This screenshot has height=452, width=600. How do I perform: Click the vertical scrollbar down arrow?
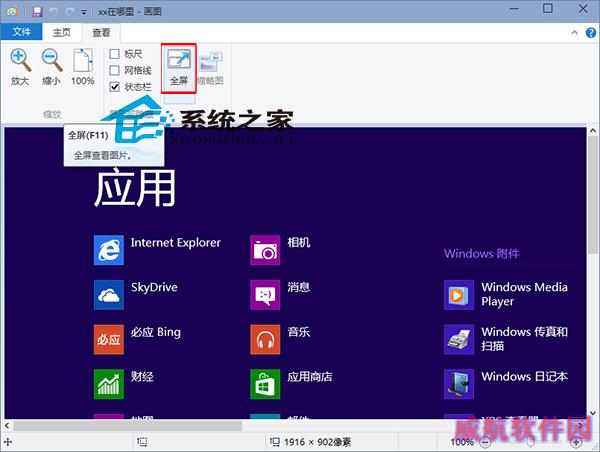(x=593, y=413)
